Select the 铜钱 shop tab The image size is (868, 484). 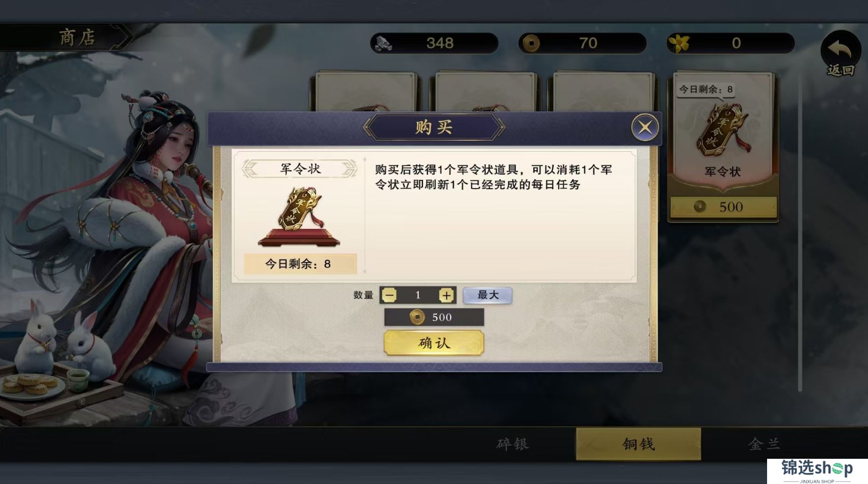pyautogui.click(x=638, y=444)
